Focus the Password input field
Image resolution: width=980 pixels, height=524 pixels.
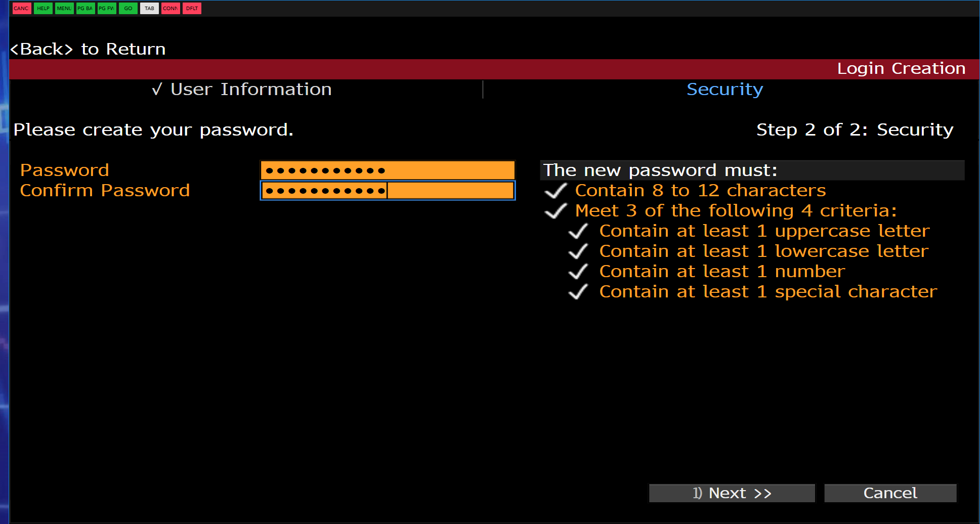coord(388,170)
